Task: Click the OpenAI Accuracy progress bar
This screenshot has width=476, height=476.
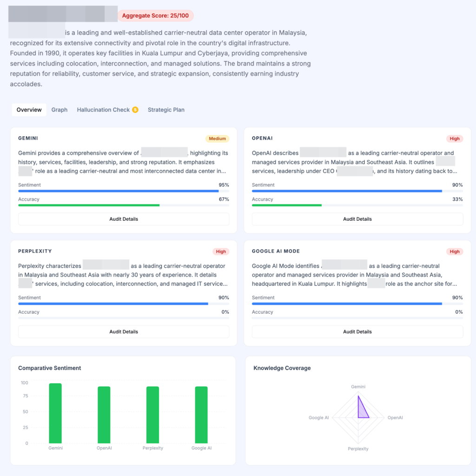Action: [287, 205]
